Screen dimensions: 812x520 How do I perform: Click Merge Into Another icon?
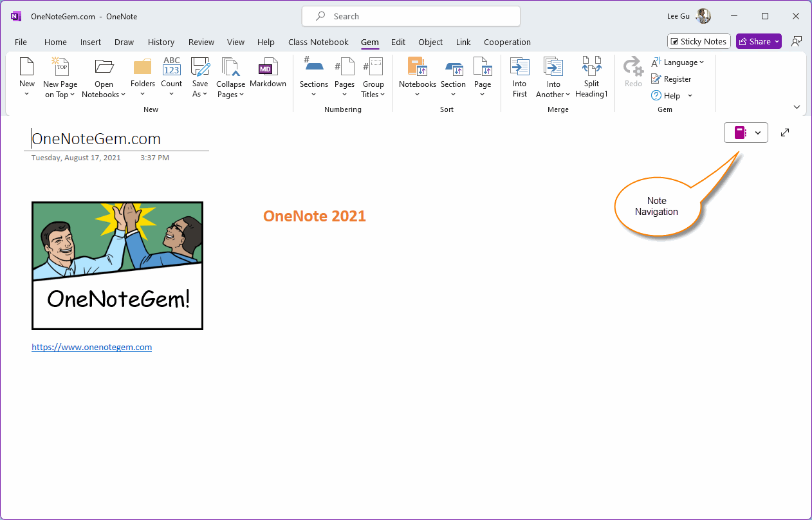click(x=553, y=67)
